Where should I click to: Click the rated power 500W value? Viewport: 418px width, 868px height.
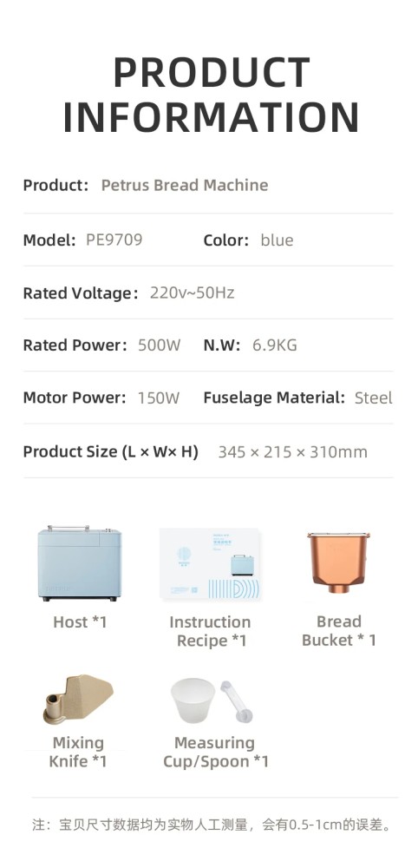coord(160,345)
